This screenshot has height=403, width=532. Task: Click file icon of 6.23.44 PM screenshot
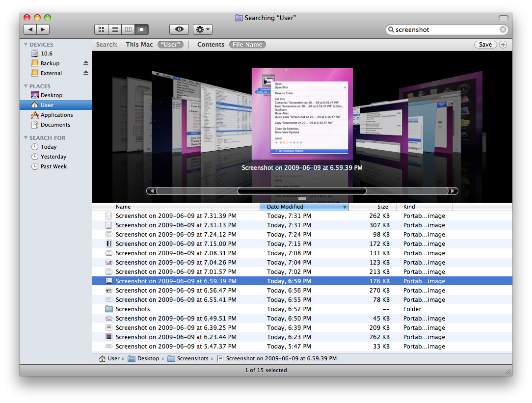coord(109,337)
